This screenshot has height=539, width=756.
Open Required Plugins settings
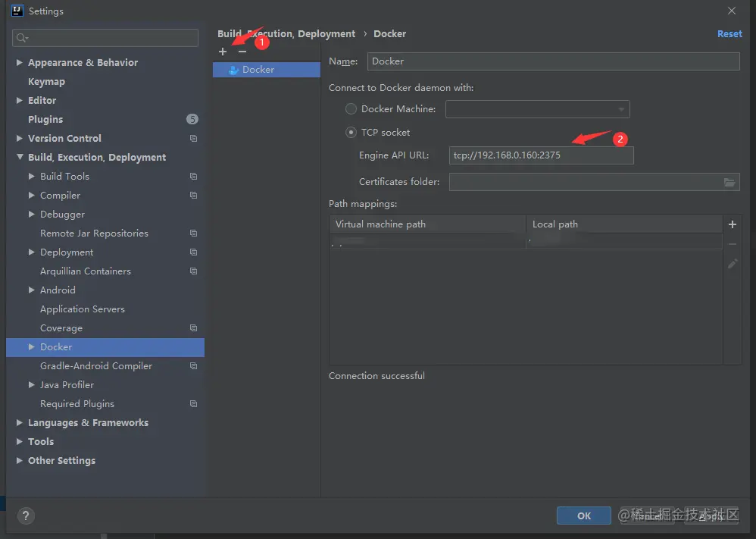click(x=77, y=404)
